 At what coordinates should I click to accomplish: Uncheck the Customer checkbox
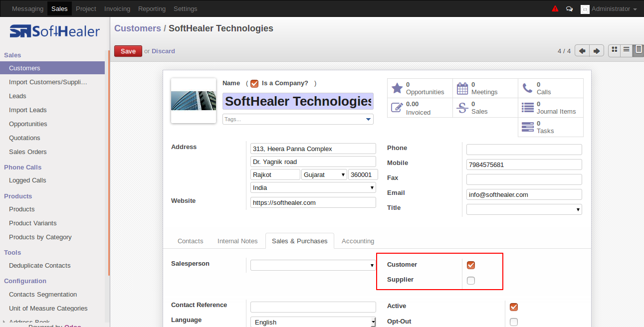pyautogui.click(x=471, y=265)
